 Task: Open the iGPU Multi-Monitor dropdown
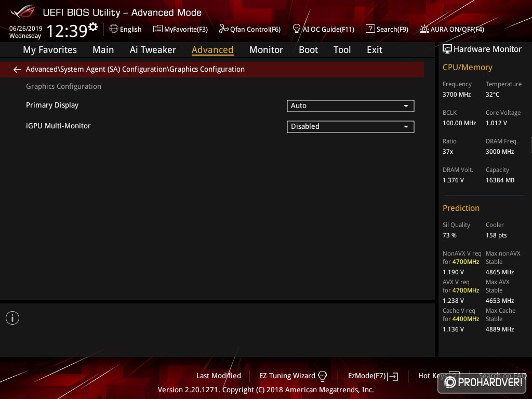click(x=351, y=127)
